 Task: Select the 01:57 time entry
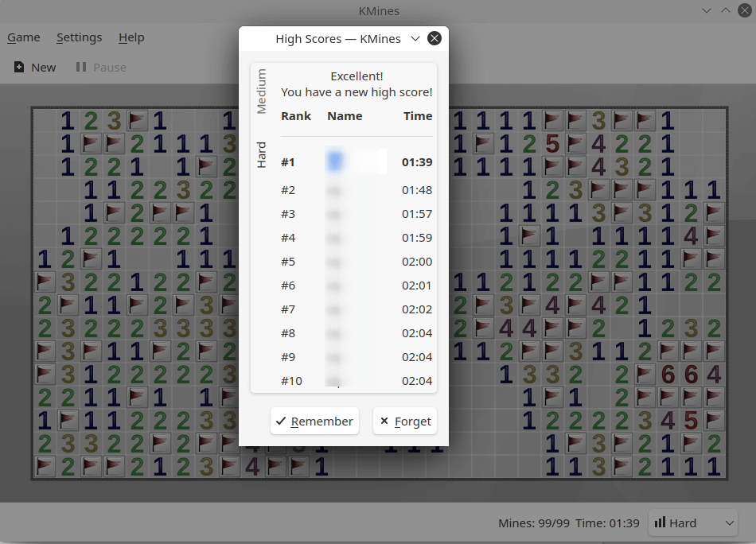[x=417, y=214]
